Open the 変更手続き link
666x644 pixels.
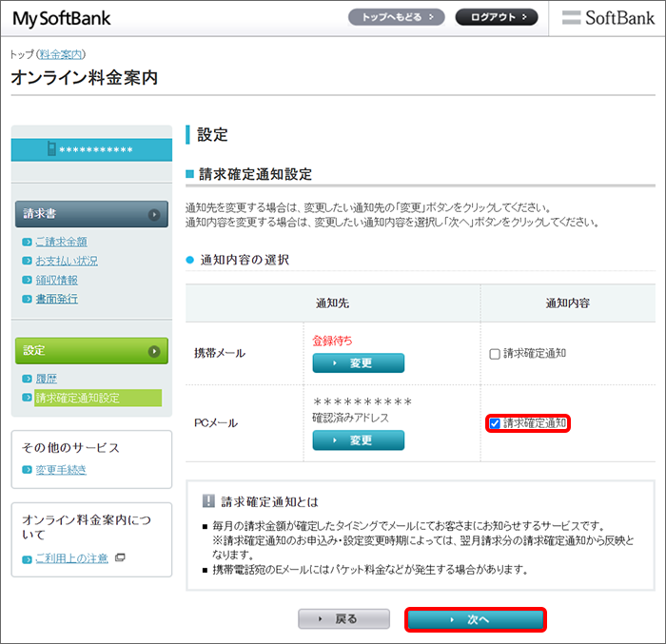tap(61, 469)
